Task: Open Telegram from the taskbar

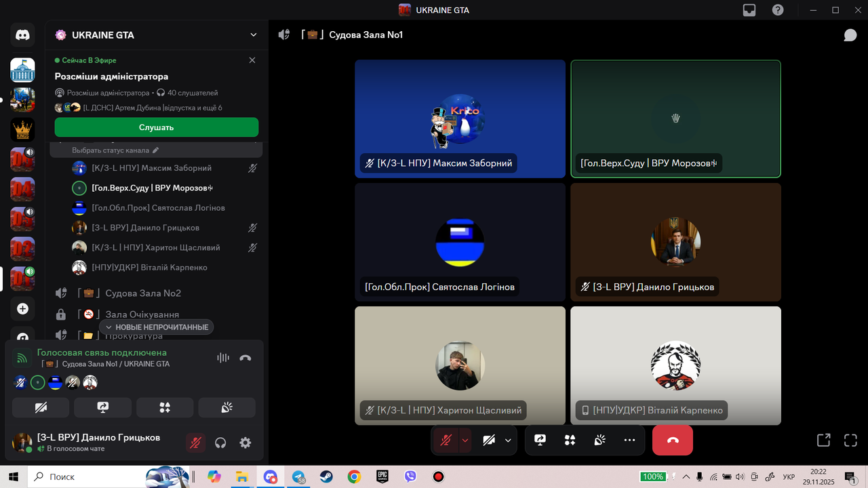Action: point(298,476)
